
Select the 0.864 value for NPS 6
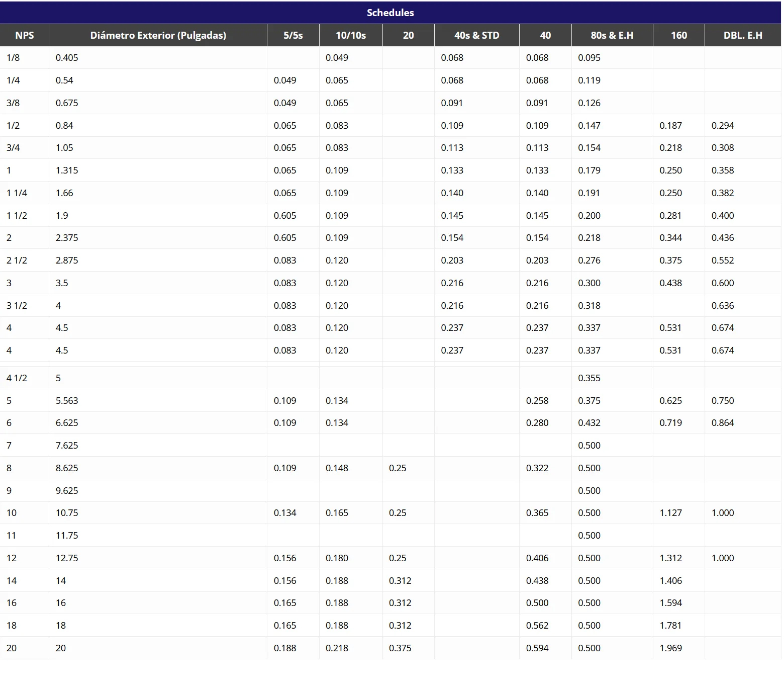pyautogui.click(x=722, y=423)
